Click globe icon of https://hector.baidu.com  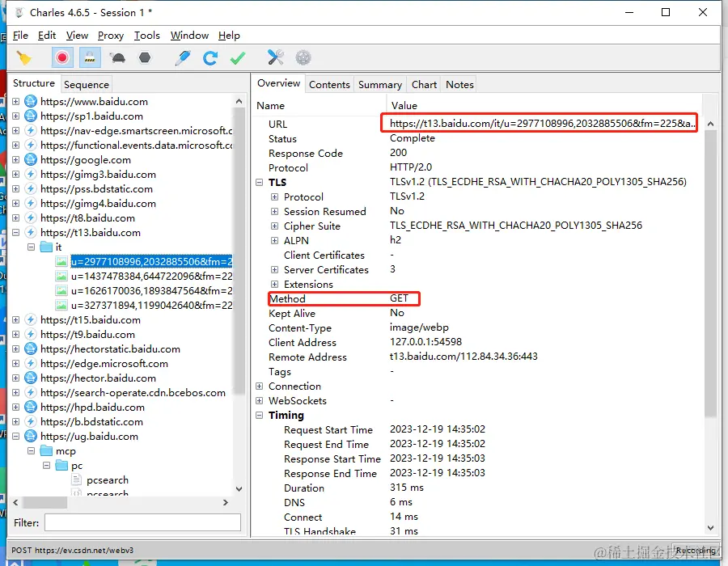[x=31, y=378]
